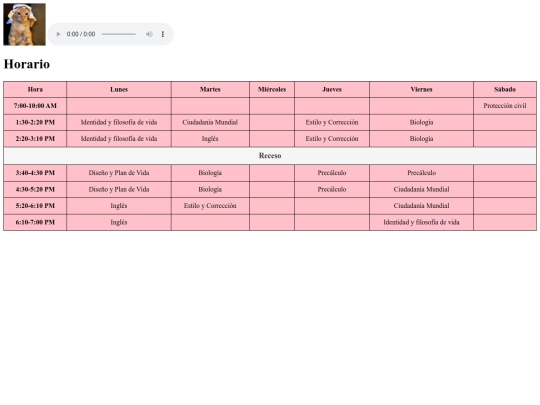540x405 pixels.
Task: Open audio player more options menu
Action: (163, 34)
